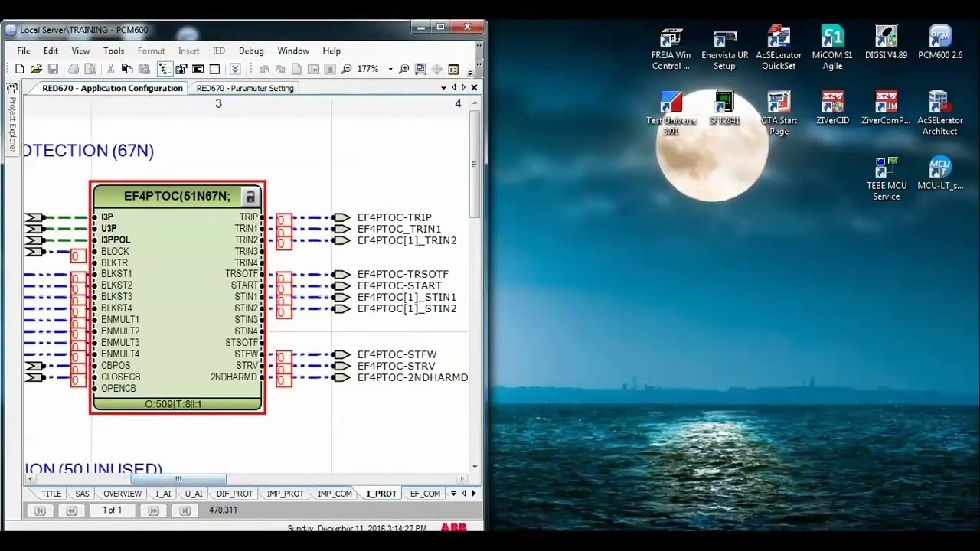Click the double-chevron expand toolbar icon
This screenshot has height=551, width=980.
[235, 69]
